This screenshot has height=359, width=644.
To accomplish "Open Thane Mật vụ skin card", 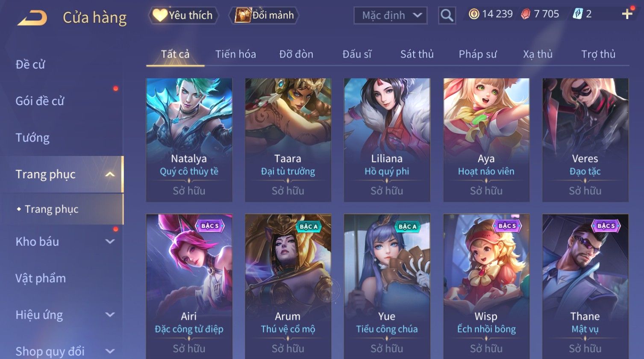I will 585,286.
